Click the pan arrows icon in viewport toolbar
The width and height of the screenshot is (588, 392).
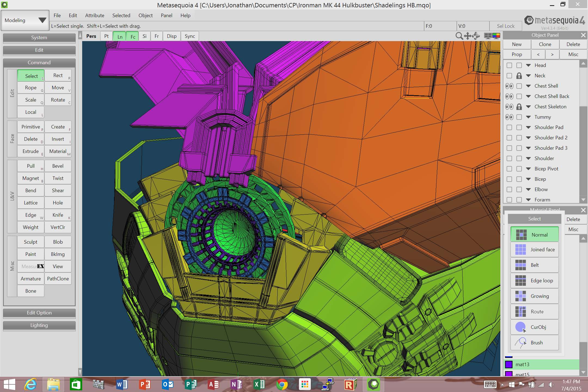[x=468, y=36]
